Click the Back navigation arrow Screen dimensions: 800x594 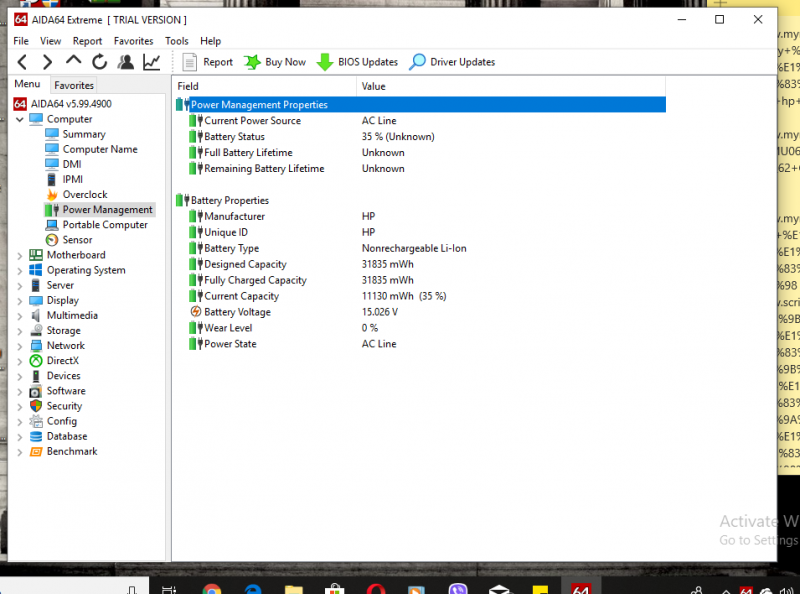[x=22, y=62]
